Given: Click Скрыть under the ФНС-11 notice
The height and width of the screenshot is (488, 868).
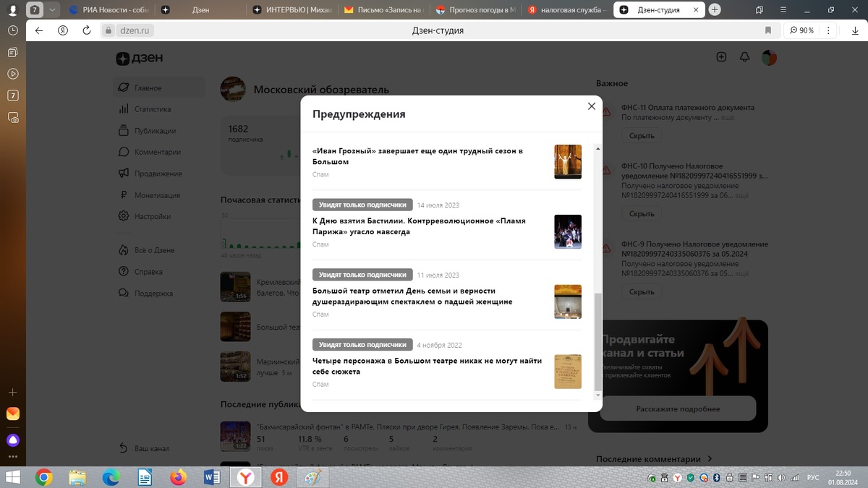Looking at the screenshot, I should 641,136.
